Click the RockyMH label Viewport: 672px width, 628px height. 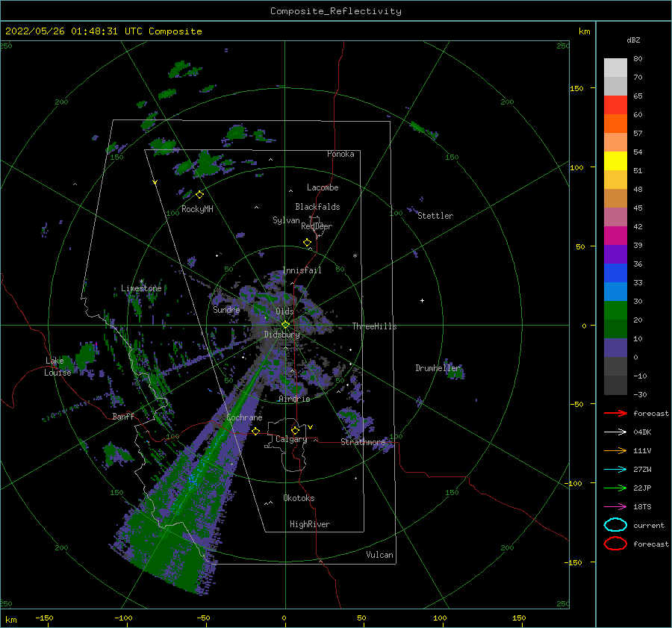click(x=197, y=209)
